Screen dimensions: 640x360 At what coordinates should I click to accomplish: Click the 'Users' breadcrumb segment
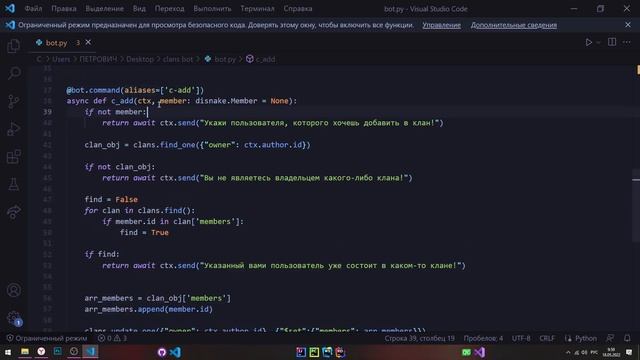(x=61, y=60)
